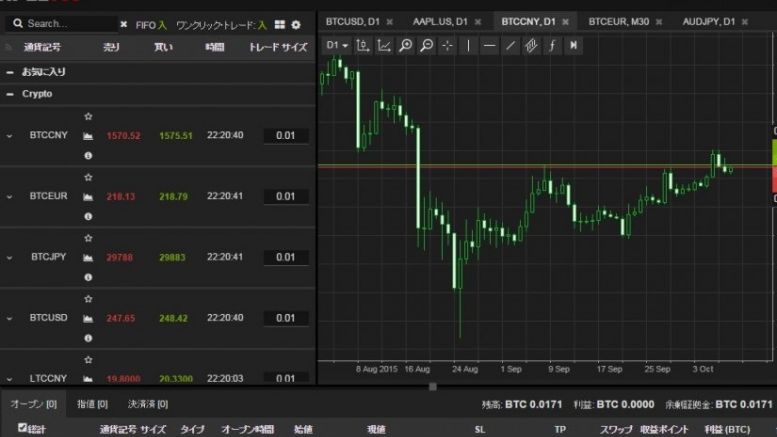This screenshot has height=437, width=777.
Task: Toggle ワンクリックトレード one-click trading
Action: (222, 25)
